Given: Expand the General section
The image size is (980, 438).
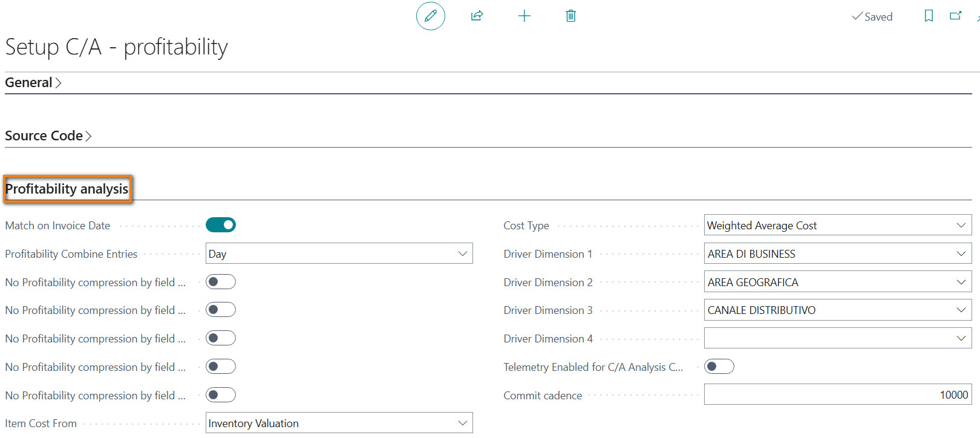Looking at the screenshot, I should pyautogui.click(x=33, y=83).
